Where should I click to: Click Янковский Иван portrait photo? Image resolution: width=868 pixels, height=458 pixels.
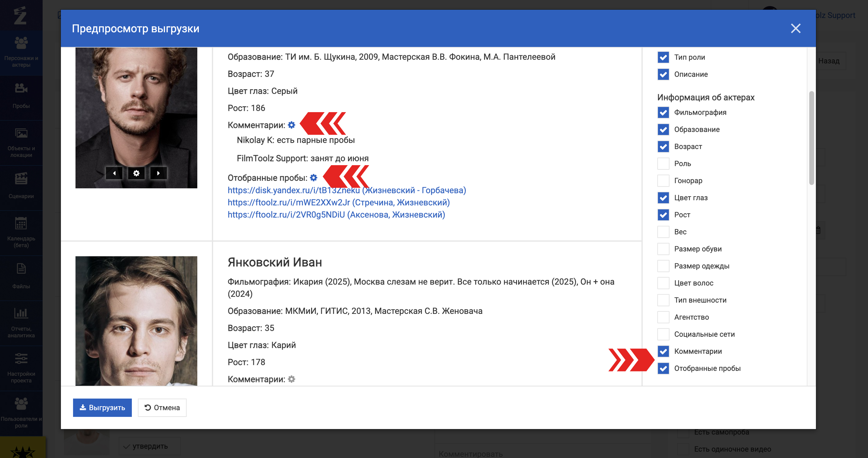coord(136,320)
